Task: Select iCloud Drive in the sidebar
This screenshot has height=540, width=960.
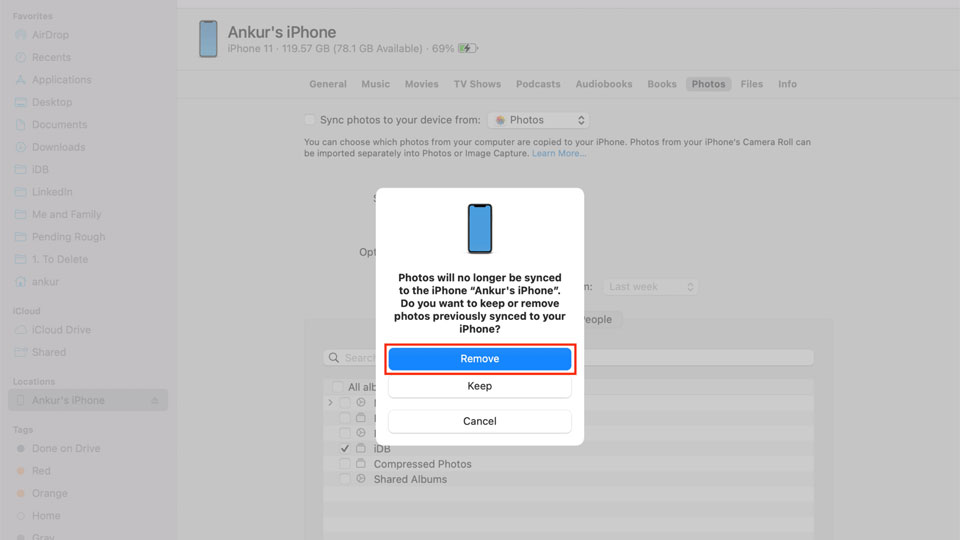Action: (x=61, y=330)
